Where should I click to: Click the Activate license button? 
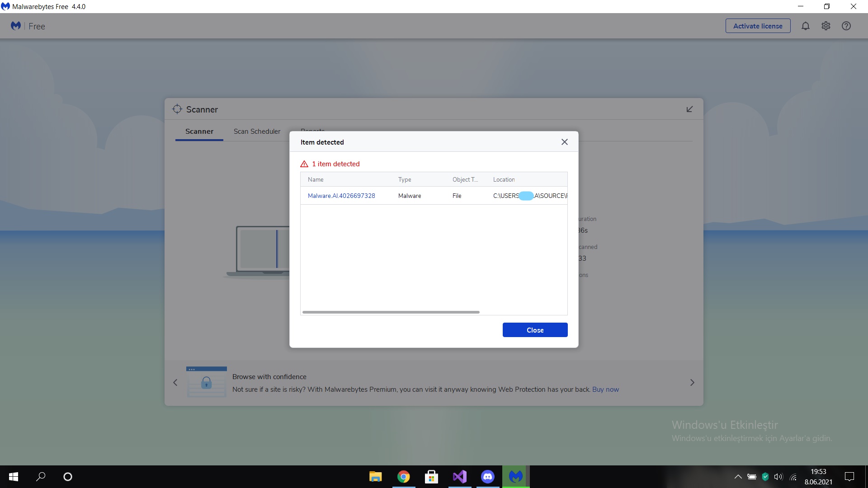pyautogui.click(x=758, y=26)
